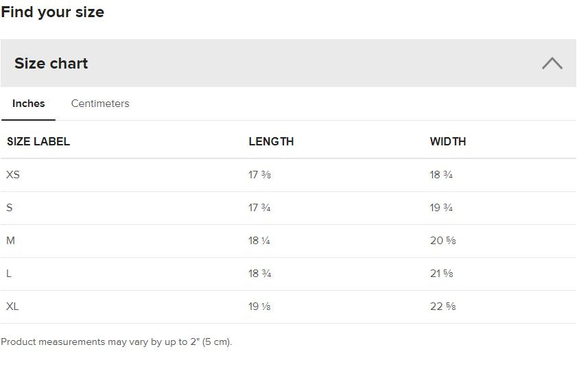
Task: Click the XS length value 17 ⅜
Action: point(260,175)
